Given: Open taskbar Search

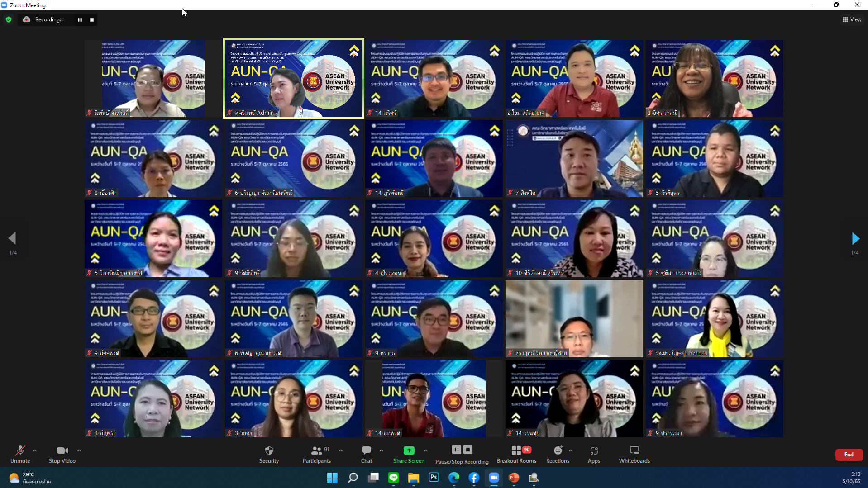Looking at the screenshot, I should (353, 478).
